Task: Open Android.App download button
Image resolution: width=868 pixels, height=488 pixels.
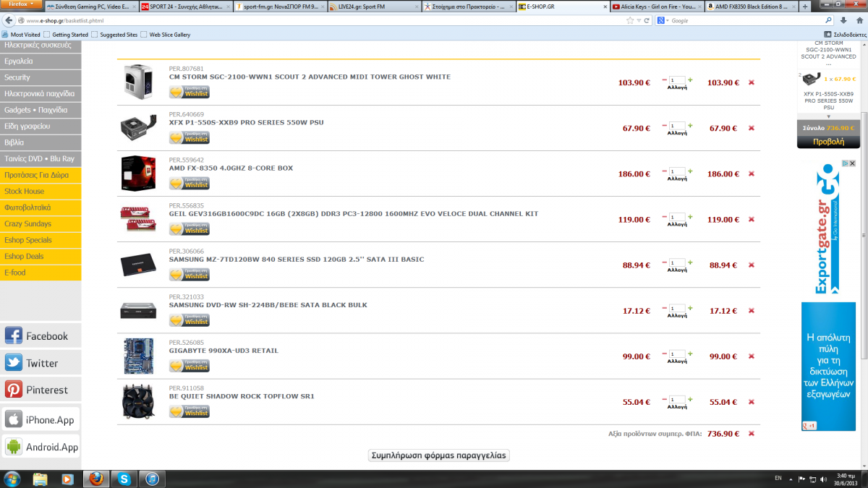Action: point(40,447)
